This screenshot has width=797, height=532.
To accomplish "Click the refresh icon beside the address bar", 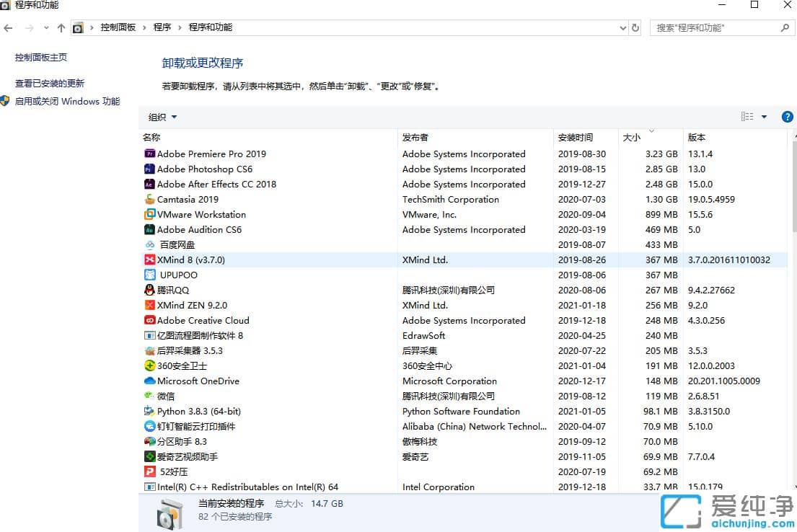I will pos(635,27).
